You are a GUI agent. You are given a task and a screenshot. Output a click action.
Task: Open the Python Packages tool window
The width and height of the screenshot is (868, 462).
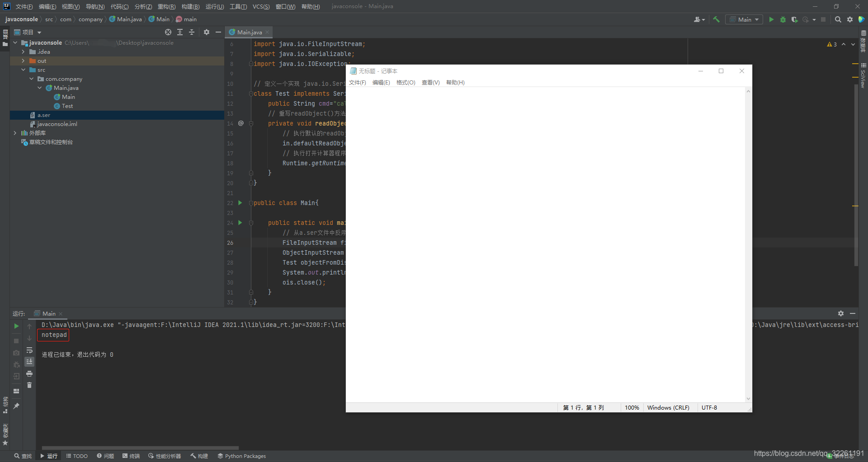coord(242,456)
